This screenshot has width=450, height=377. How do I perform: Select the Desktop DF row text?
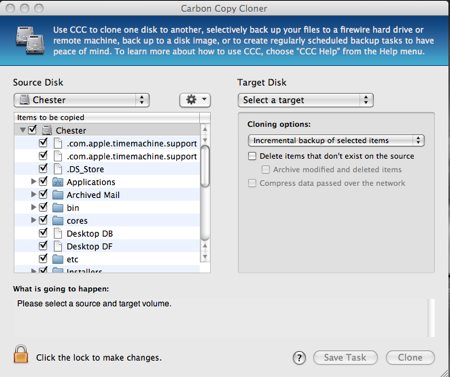pos(89,246)
